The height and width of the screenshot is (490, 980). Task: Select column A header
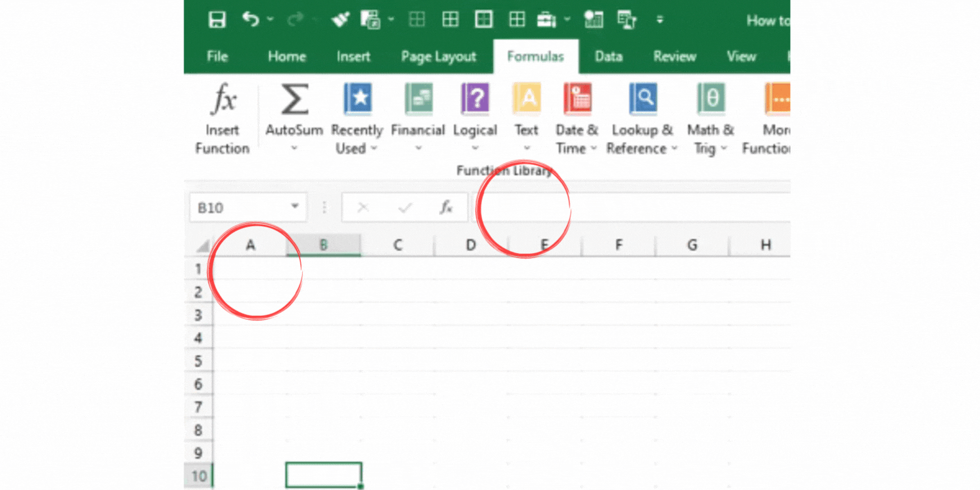pyautogui.click(x=250, y=245)
